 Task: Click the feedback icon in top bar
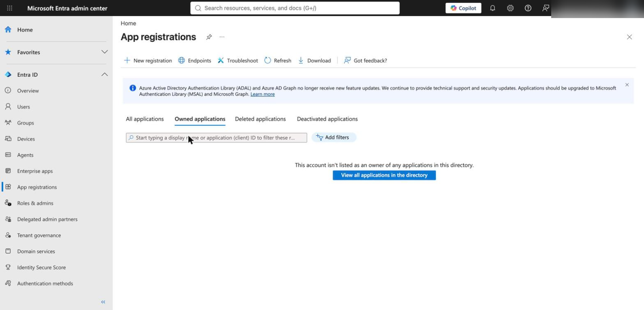tap(546, 8)
